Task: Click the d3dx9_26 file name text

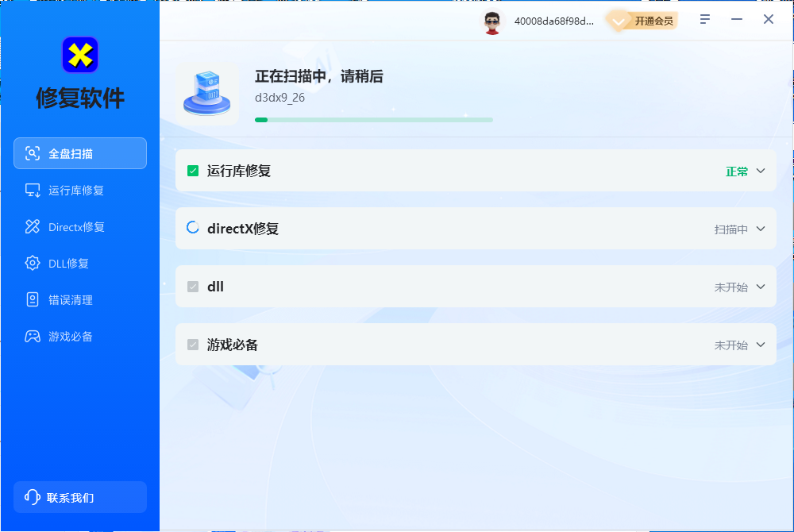Action: point(279,98)
